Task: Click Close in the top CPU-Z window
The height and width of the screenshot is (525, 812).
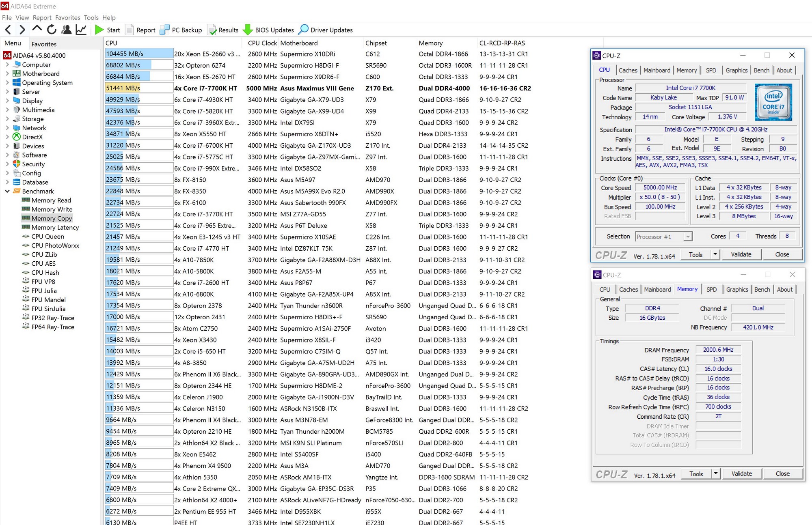Action: [x=782, y=254]
